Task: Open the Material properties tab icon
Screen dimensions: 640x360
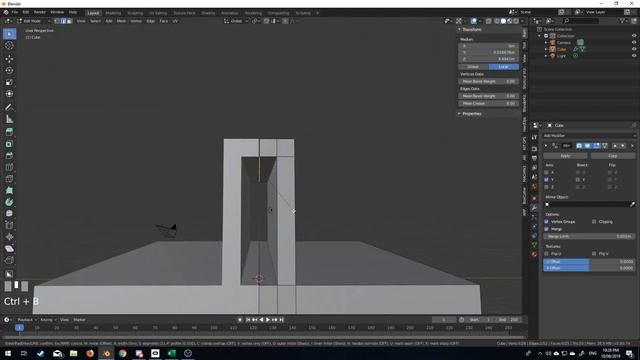Action: click(534, 254)
